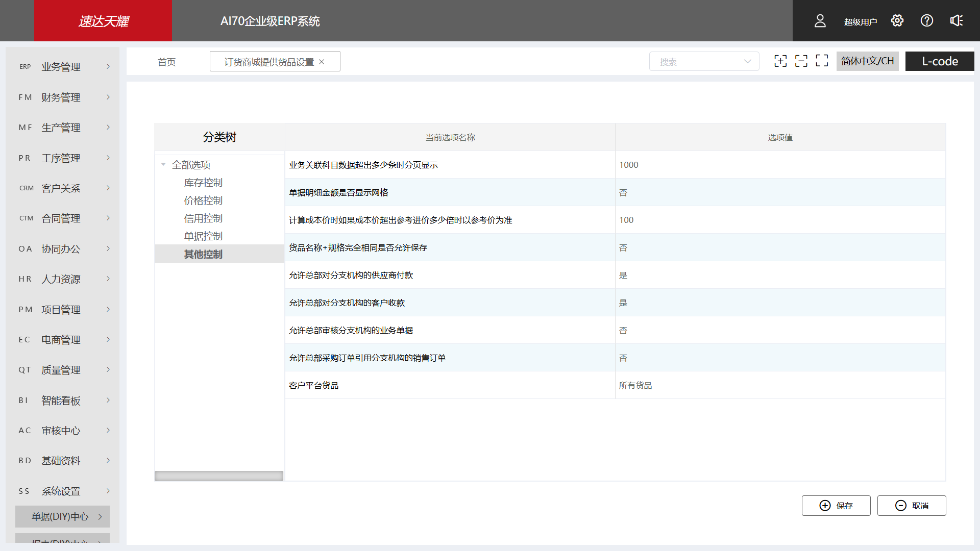Open the user profile icon
This screenshot has height=551, width=980.
pos(820,20)
